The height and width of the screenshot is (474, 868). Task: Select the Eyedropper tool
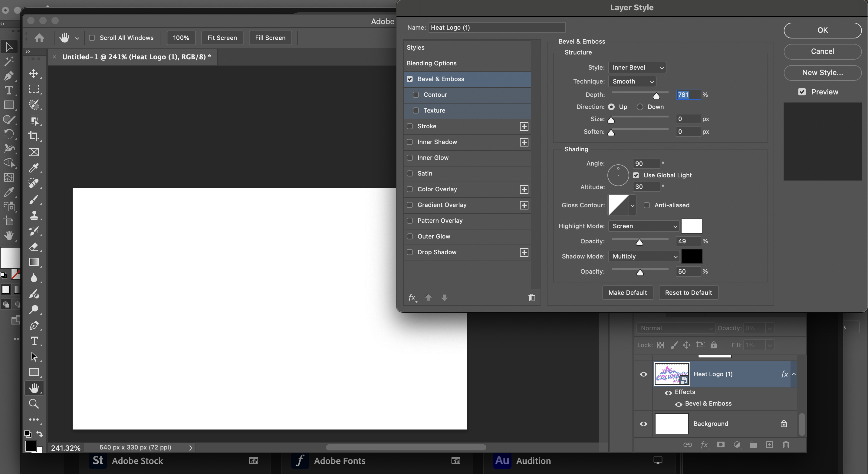pyautogui.click(x=34, y=168)
